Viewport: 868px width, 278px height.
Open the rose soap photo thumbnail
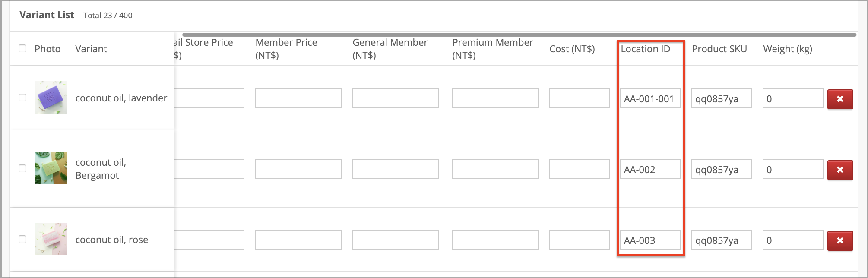[51, 239]
